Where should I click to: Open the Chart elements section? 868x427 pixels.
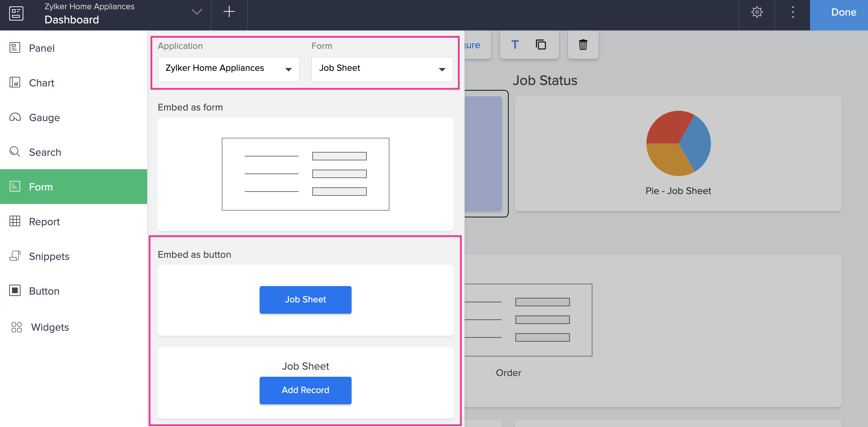tap(41, 82)
